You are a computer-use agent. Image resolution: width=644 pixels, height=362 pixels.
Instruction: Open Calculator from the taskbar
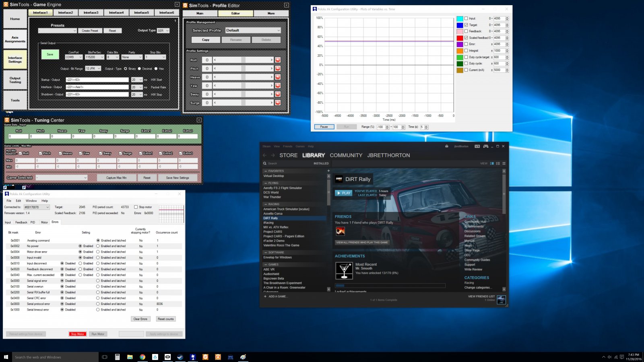(x=117, y=357)
